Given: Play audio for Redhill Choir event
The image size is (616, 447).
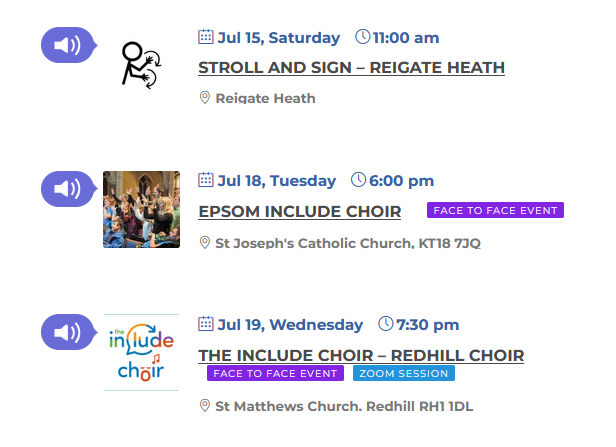Looking at the screenshot, I should coord(69,332).
